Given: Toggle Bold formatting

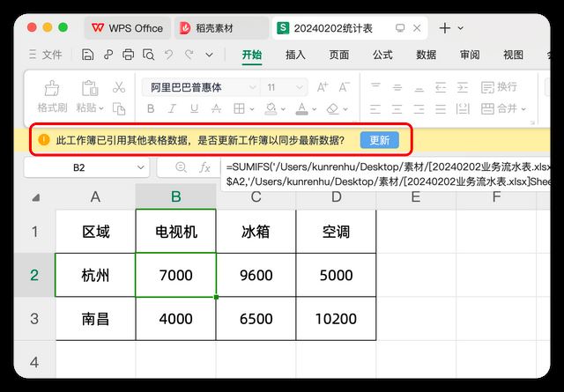Looking at the screenshot, I should tap(151, 108).
